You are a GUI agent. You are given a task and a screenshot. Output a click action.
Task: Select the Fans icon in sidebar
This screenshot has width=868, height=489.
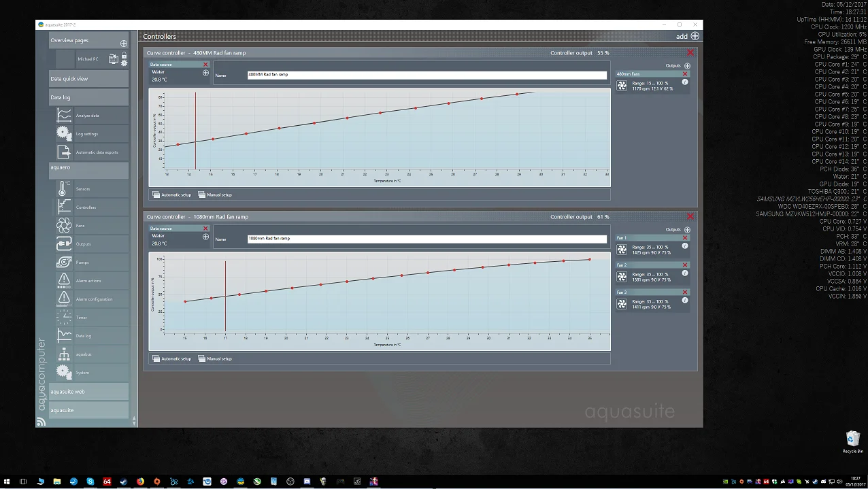(64, 225)
